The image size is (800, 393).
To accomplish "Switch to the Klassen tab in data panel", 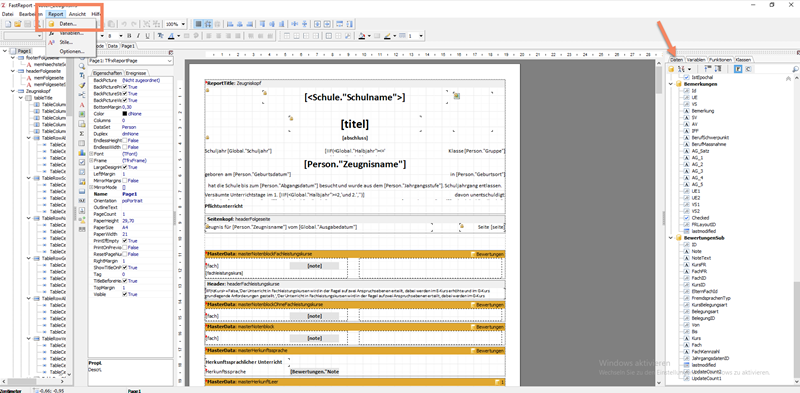I will [x=743, y=60].
